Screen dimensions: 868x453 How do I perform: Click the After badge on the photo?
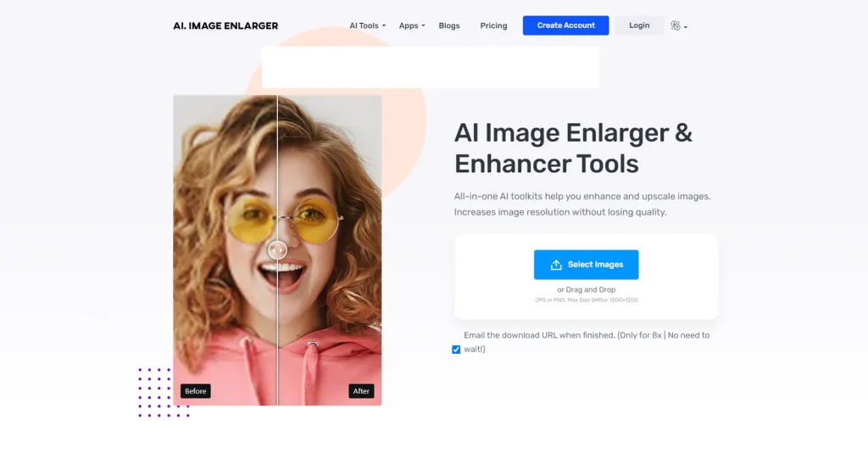[361, 391]
